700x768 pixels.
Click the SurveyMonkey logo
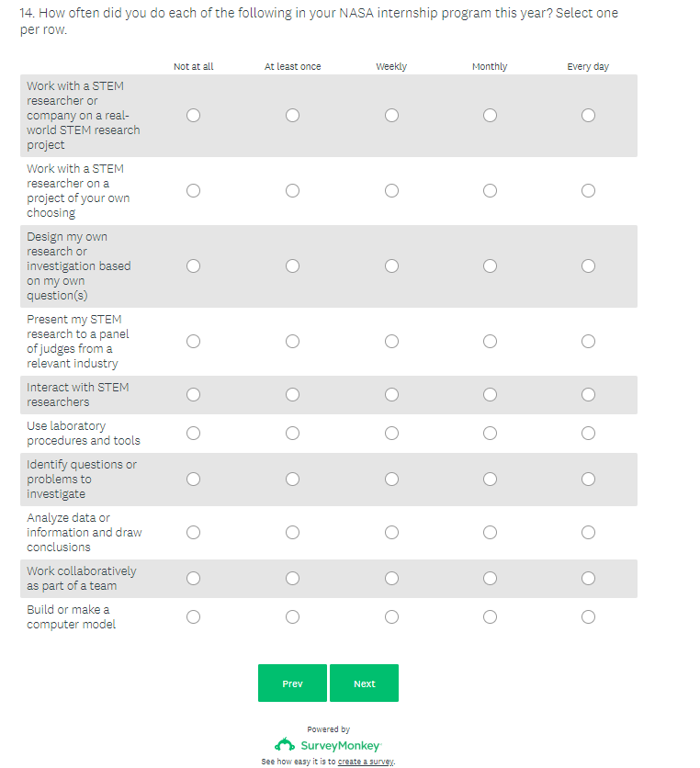[328, 745]
